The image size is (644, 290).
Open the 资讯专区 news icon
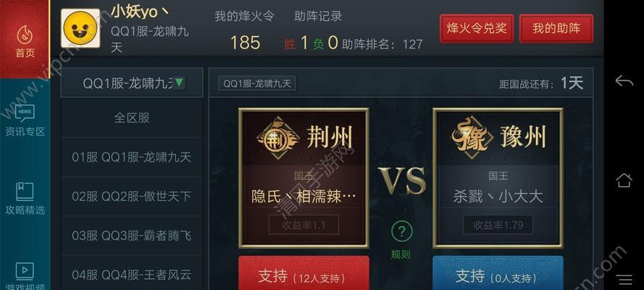(x=25, y=120)
